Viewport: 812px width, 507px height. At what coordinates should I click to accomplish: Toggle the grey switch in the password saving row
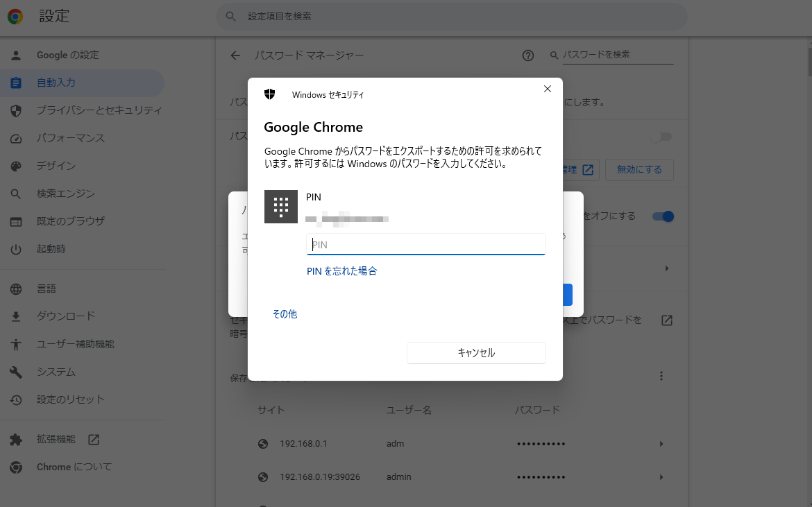click(x=661, y=137)
